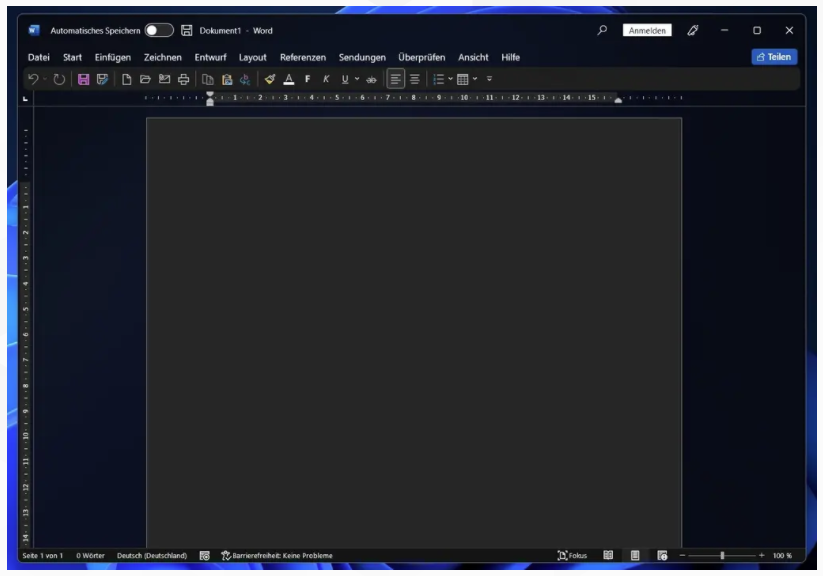This screenshot has width=823, height=576.
Task: Expand the underline style dropdown arrow
Action: [x=357, y=79]
